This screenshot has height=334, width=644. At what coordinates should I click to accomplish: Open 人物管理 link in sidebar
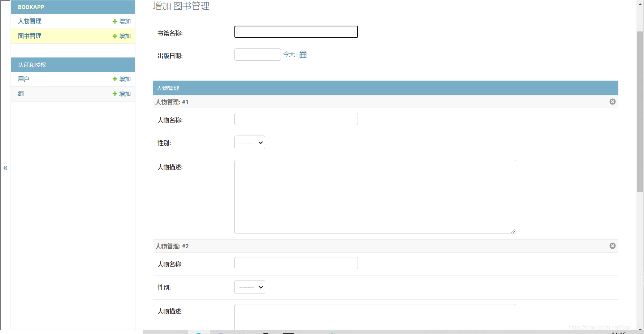30,21
